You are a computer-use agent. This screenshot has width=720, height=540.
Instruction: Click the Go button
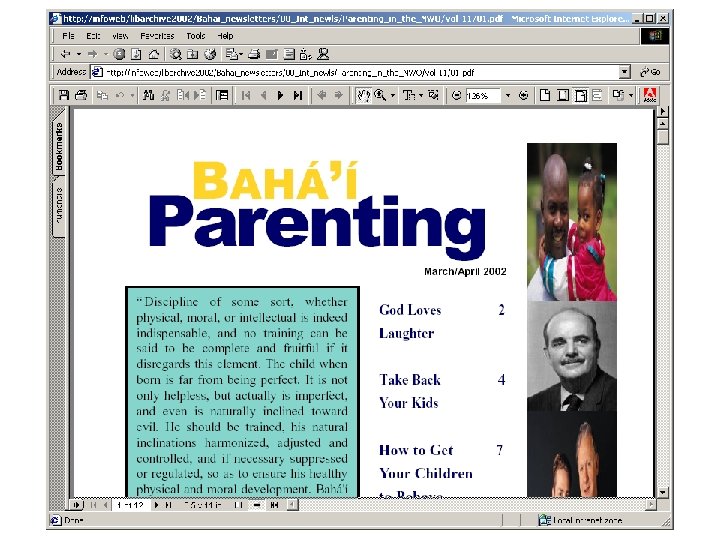[x=651, y=72]
